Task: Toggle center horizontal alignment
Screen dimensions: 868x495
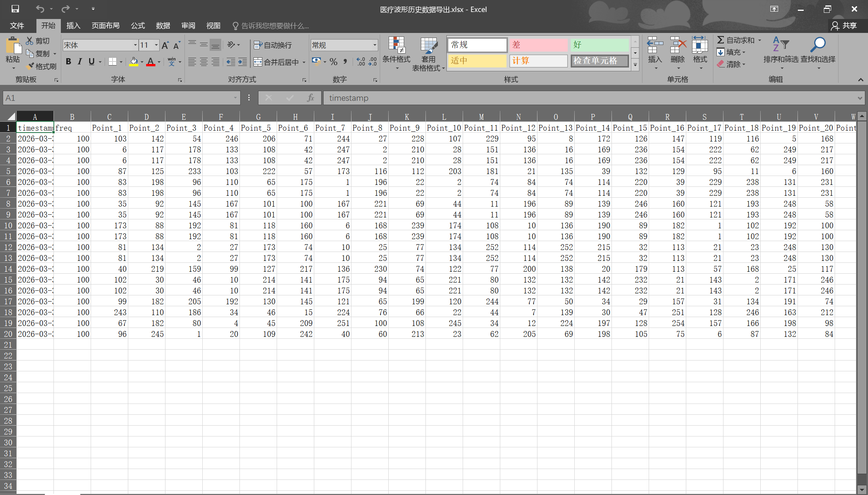Action: [x=204, y=62]
